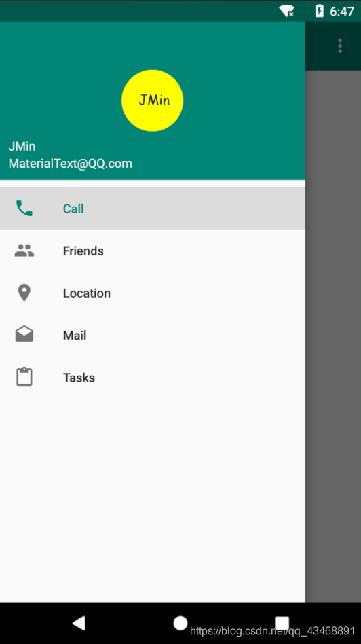Click the MaterialText@QQ.com email text

71,164
